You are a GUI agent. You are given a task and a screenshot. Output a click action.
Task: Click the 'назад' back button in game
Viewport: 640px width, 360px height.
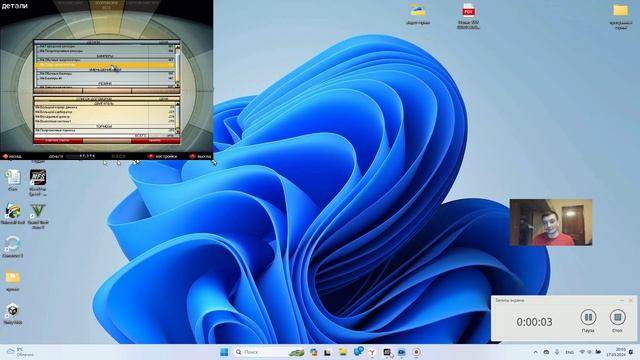tap(12, 156)
